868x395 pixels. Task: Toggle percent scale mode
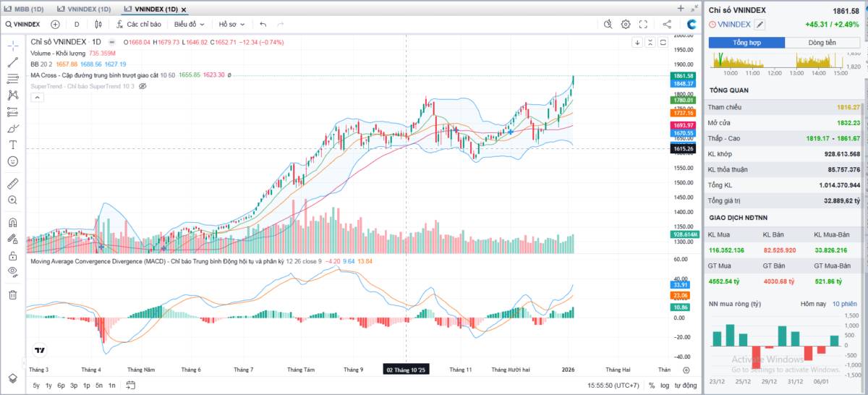tap(652, 385)
